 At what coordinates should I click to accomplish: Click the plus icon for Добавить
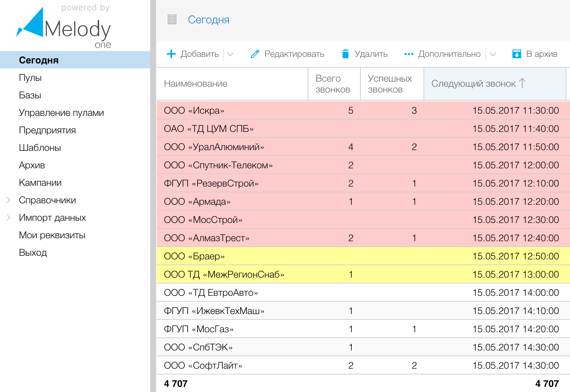[x=171, y=54]
